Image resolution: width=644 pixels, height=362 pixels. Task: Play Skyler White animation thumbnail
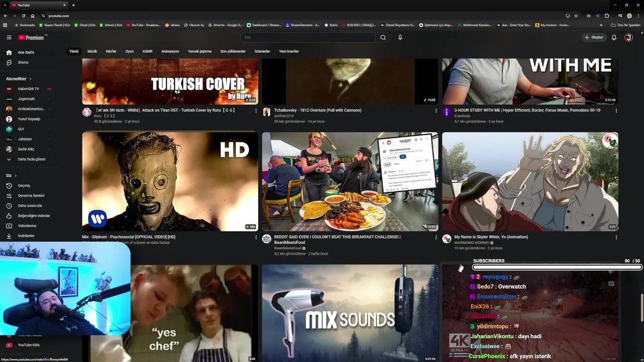(x=530, y=182)
